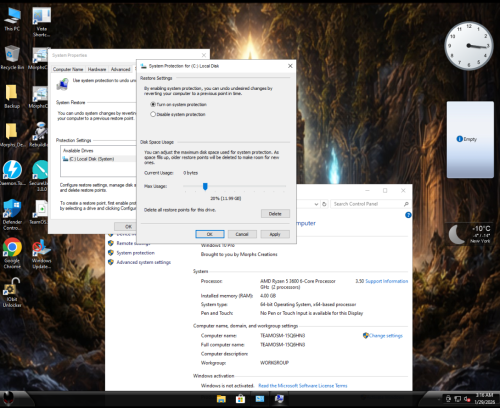Viewport: 500px width, 408px height.
Task: Launch the IObit Unlocker desktop shortcut
Action: [x=12, y=293]
